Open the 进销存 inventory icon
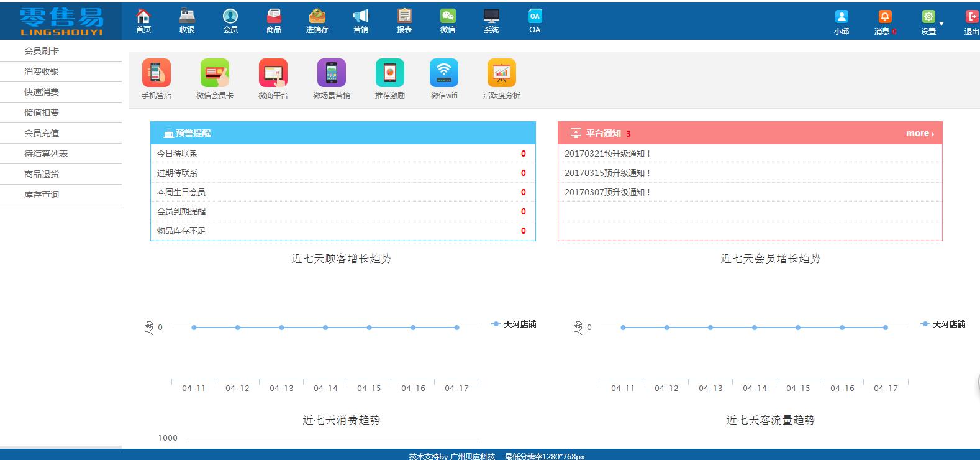The width and height of the screenshot is (980, 460). [x=317, y=16]
